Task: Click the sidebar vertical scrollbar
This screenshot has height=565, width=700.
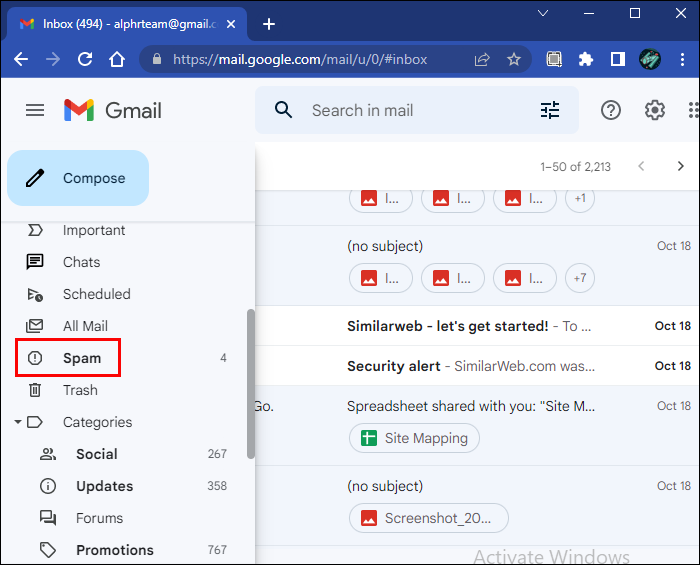Action: pos(251,384)
